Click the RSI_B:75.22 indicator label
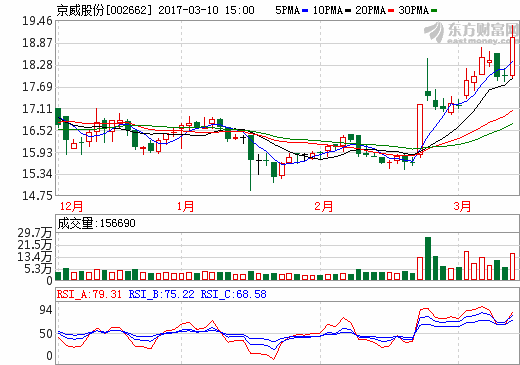Screen dimensions: 520x365 tap(161, 294)
